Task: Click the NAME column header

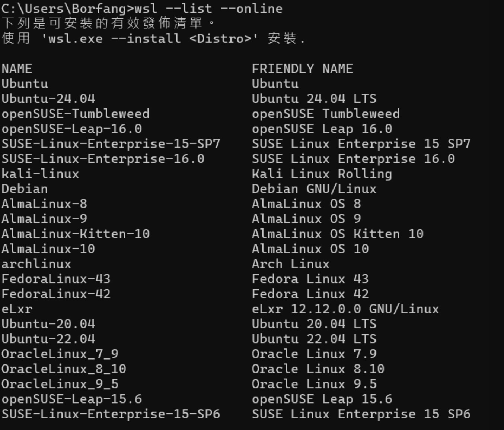Action: tap(17, 69)
